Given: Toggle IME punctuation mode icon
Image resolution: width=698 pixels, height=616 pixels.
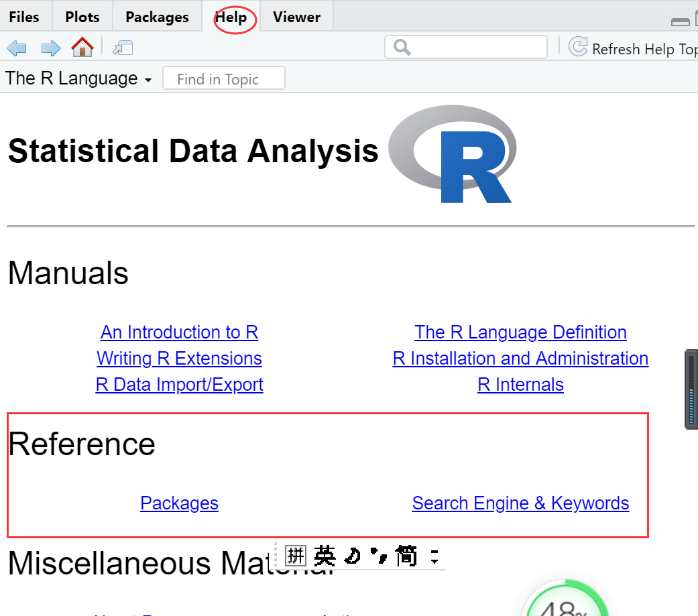Looking at the screenshot, I should pos(379,555).
